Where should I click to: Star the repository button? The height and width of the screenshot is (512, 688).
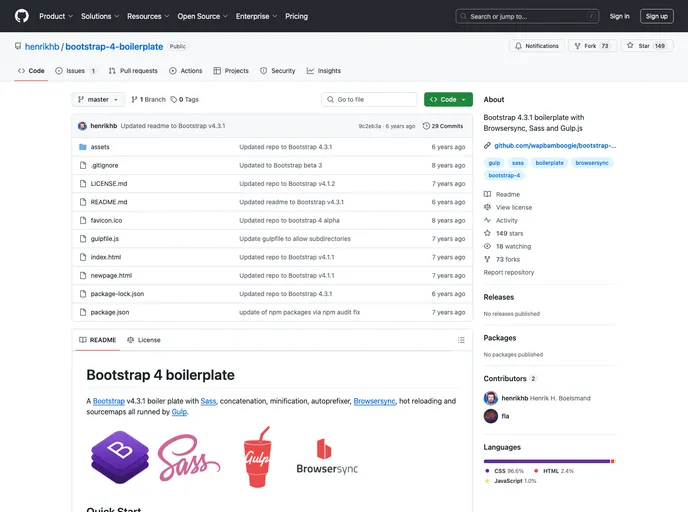point(647,46)
